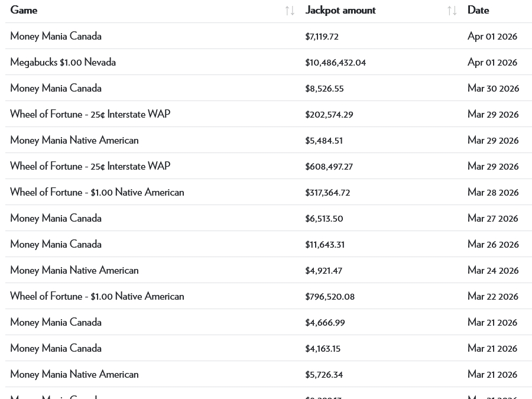Viewport: 532px width, 399px height.
Task: Select the Wheel of Fortune $202,574.29 row
Action: coord(90,114)
